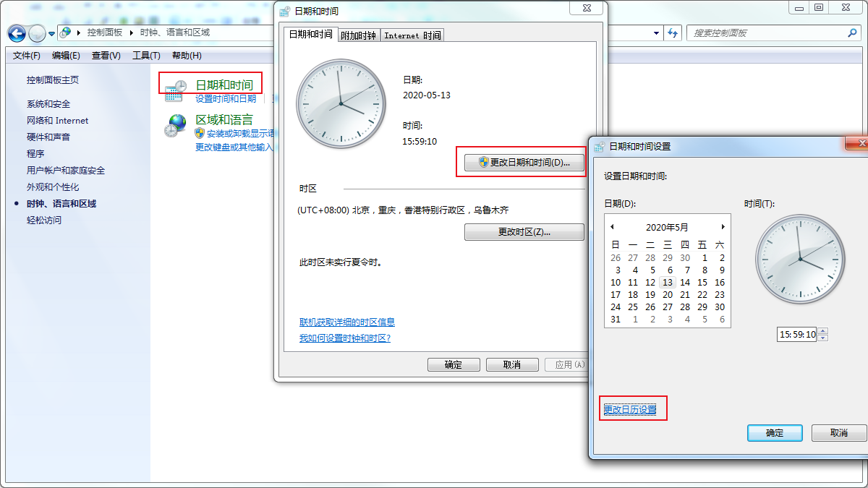Click the forward navigation arrow in Control Panel
Image resolution: width=868 pixels, height=488 pixels.
point(37,33)
